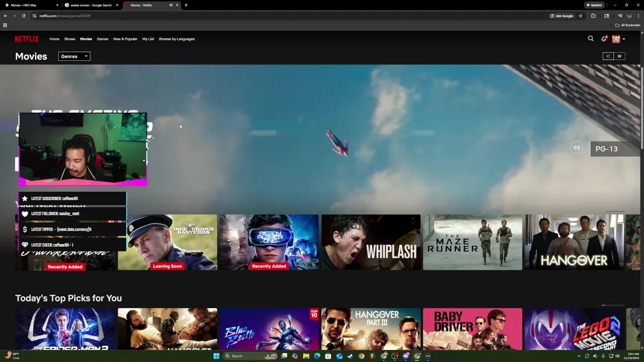Image resolution: width=644 pixels, height=362 pixels.
Task: Open the Genres dropdown
Action: click(74, 56)
